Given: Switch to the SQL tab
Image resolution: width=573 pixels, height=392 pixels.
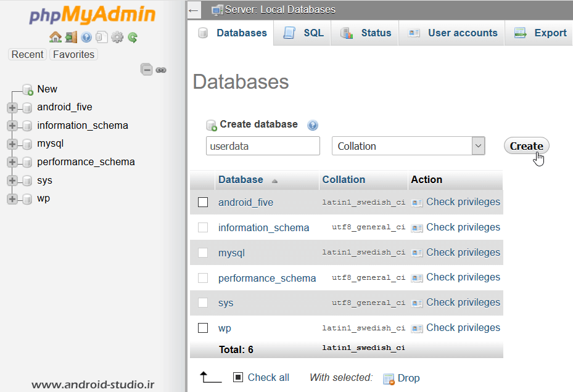Looking at the screenshot, I should 303,33.
